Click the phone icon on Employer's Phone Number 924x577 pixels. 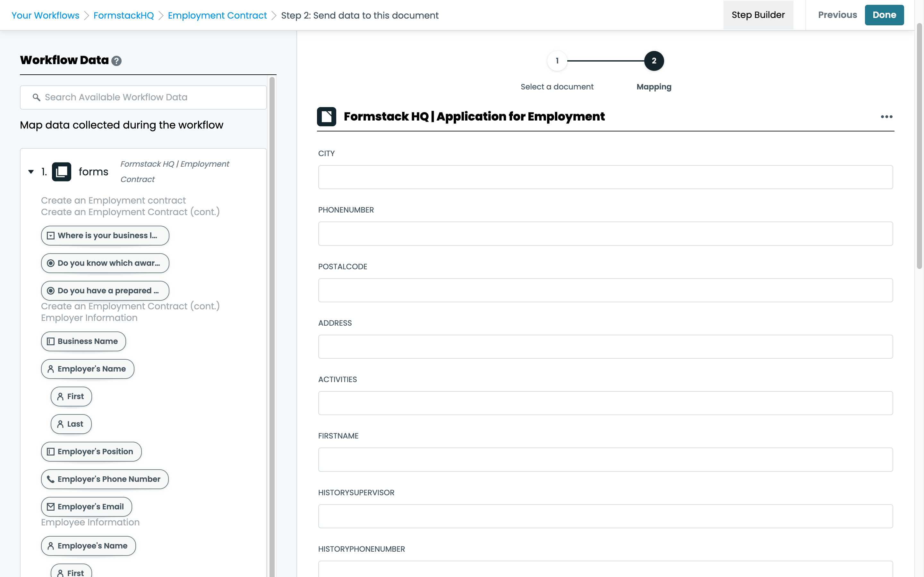coord(51,479)
